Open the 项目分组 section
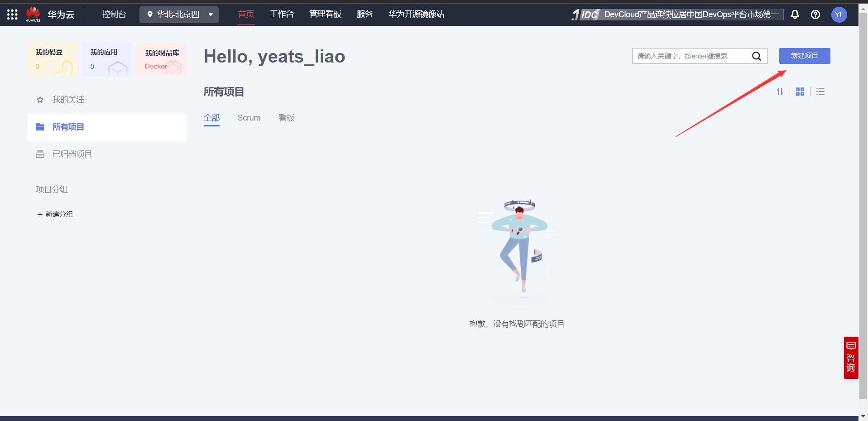The image size is (868, 421). [52, 189]
